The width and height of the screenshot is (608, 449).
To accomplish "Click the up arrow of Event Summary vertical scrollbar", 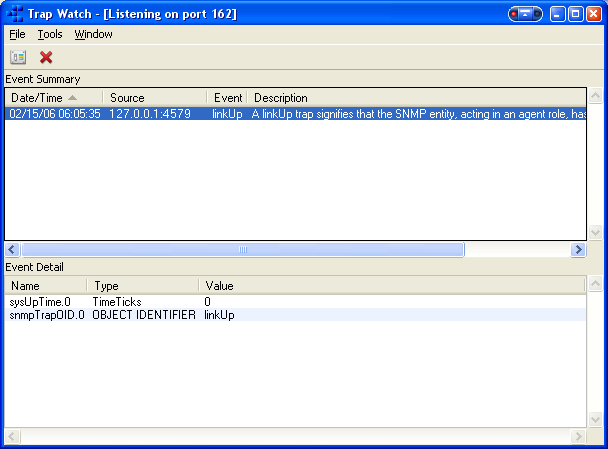I will (x=595, y=95).
